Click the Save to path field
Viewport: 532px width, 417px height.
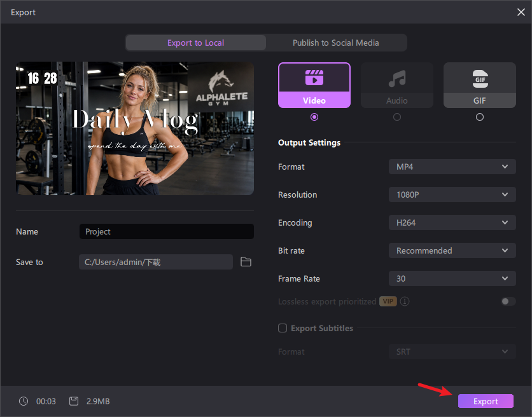156,262
